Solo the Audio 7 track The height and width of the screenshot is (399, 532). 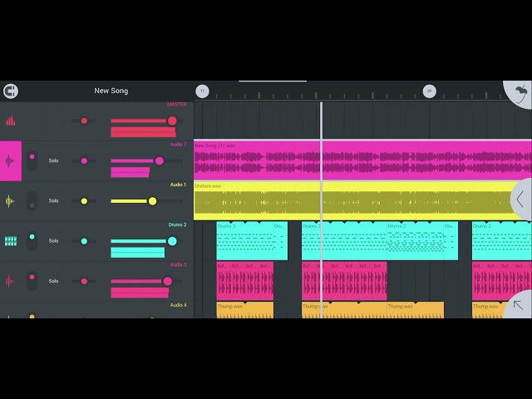click(53, 160)
